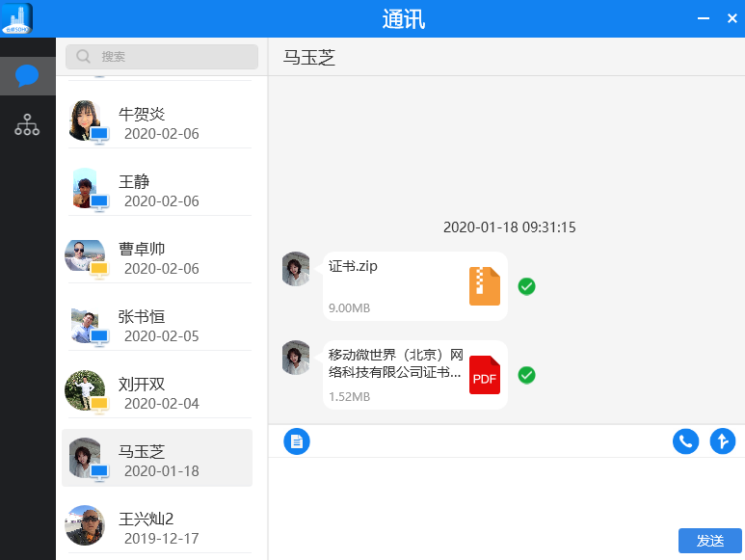Click 刘开双's yellow computer status icon
This screenshot has width=745, height=560.
(99, 405)
